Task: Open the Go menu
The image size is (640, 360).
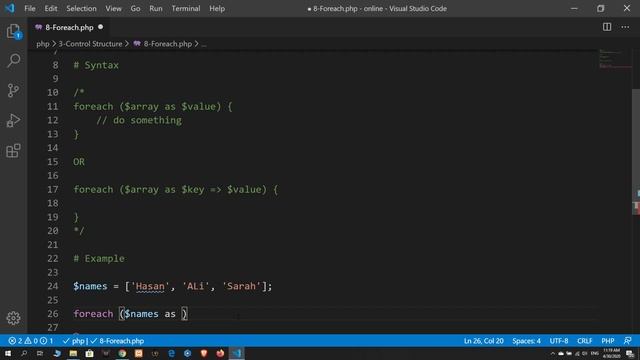Action: [x=135, y=8]
